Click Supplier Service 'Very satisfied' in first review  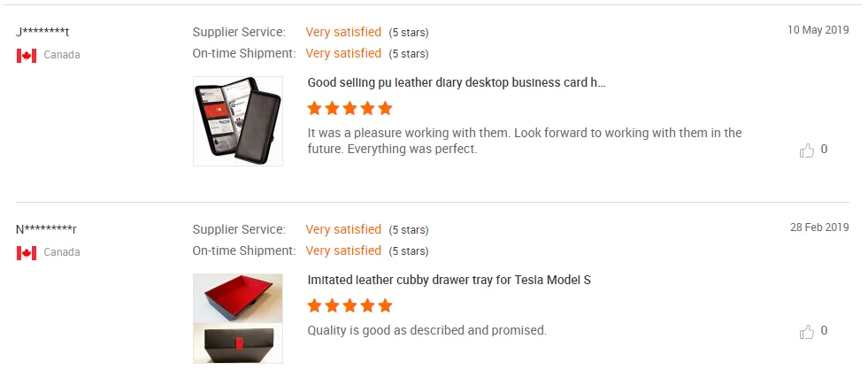pyautogui.click(x=343, y=32)
